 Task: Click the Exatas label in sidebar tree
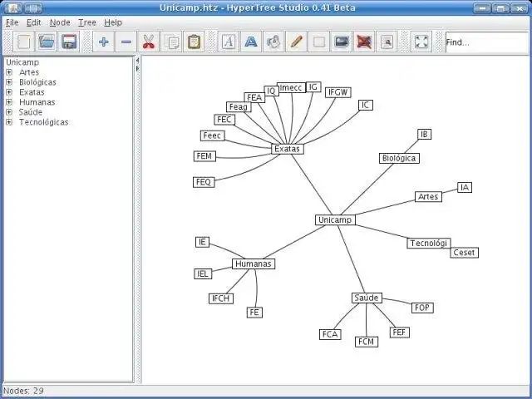[x=32, y=92]
